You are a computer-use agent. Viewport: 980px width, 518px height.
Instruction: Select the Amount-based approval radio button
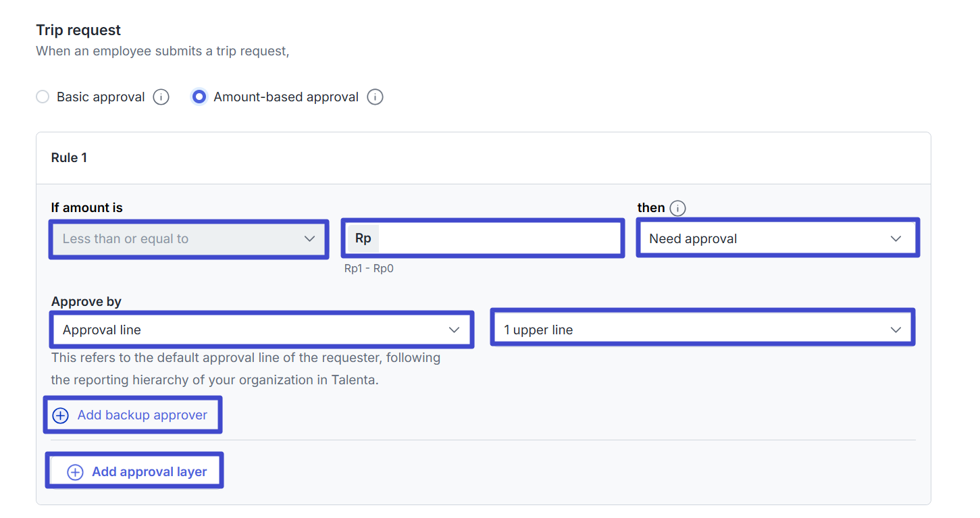(199, 97)
